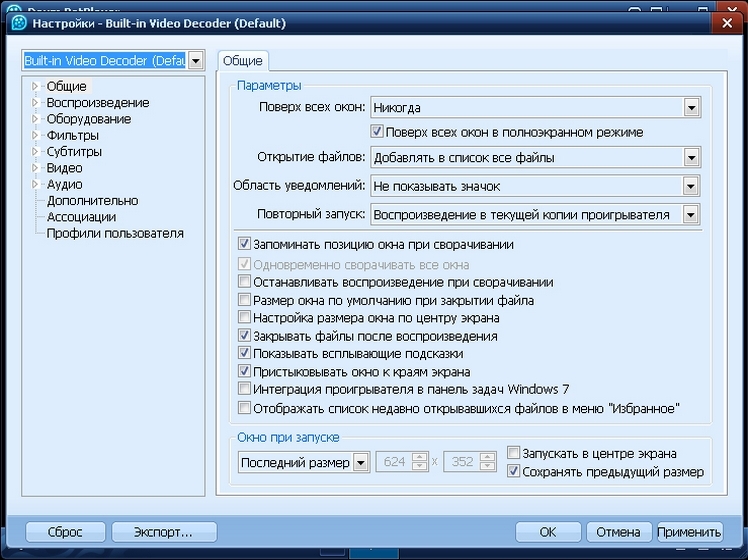Open the Последний размер dropdown
This screenshot has height=560, width=748.
(x=360, y=462)
